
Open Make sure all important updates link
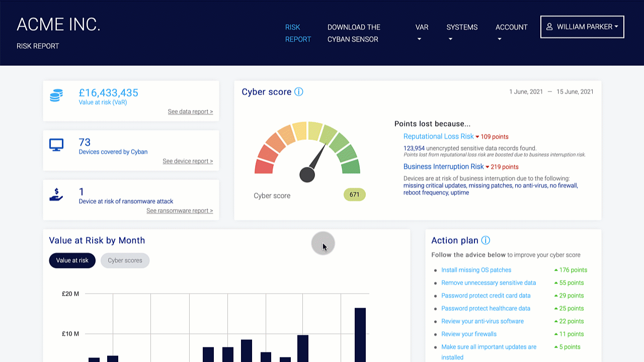(x=489, y=352)
